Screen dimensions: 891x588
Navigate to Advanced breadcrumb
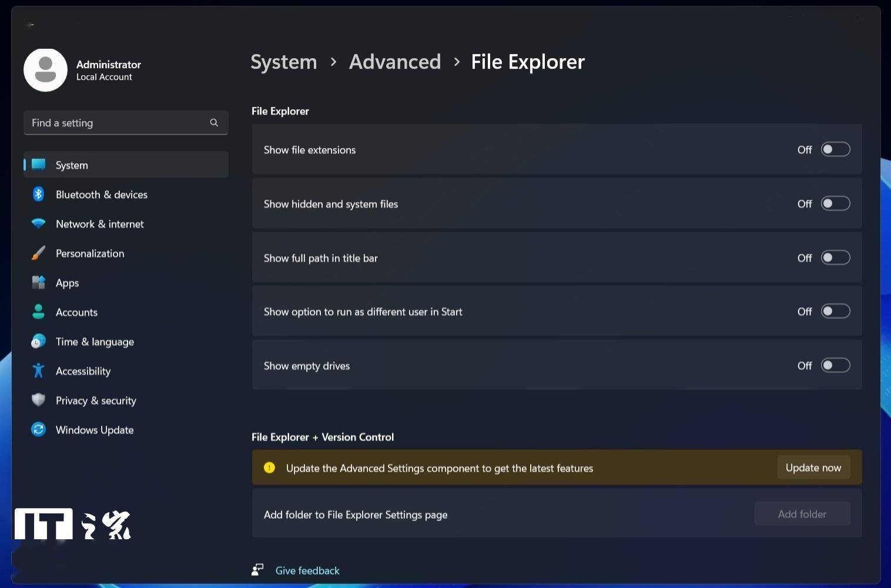click(395, 62)
